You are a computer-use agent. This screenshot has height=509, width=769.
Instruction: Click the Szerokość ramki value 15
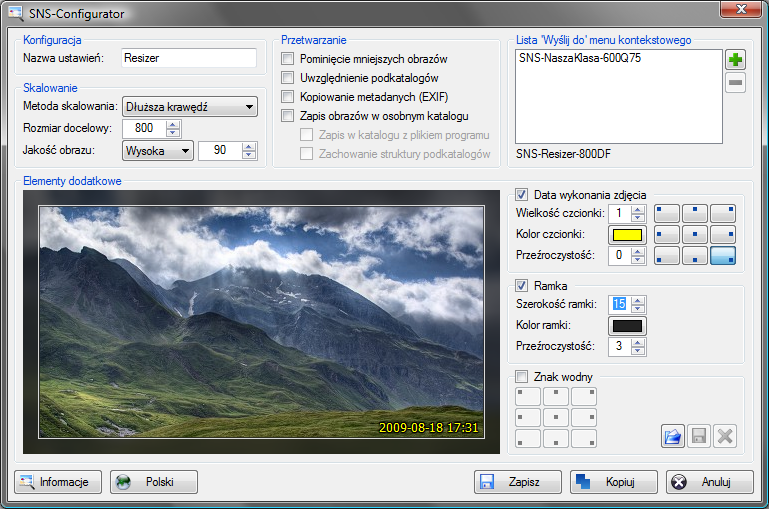(619, 304)
